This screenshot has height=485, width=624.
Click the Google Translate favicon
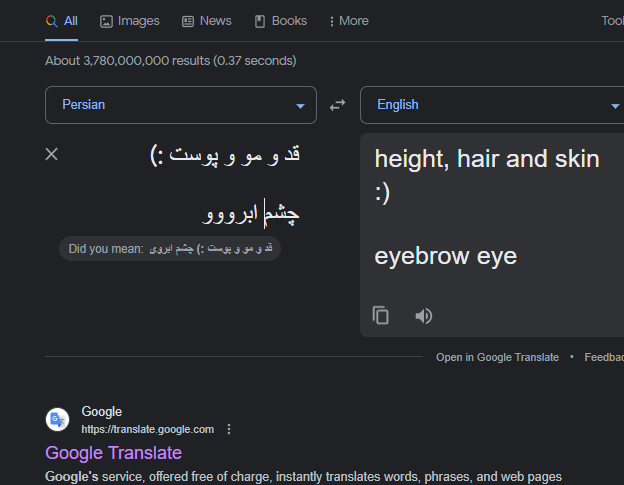tap(57, 419)
